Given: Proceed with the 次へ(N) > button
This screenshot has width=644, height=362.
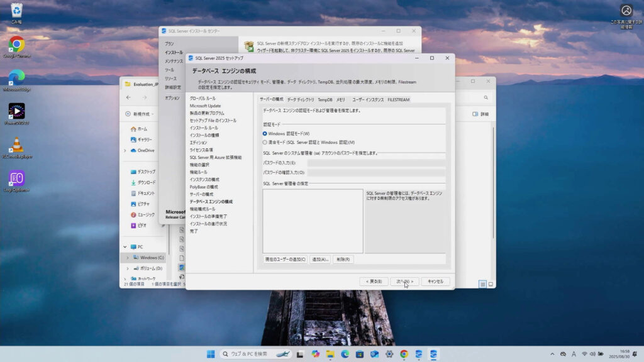Looking at the screenshot, I should tap(404, 282).
